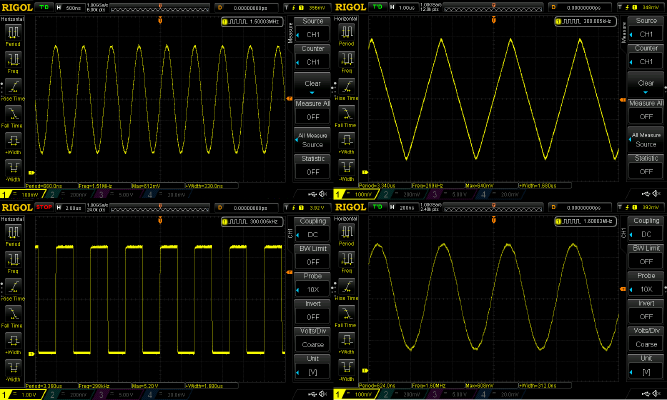Select Fall Time icon on 500ns sine scope
Screen dimensions: 667x400
pyautogui.click(x=13, y=114)
